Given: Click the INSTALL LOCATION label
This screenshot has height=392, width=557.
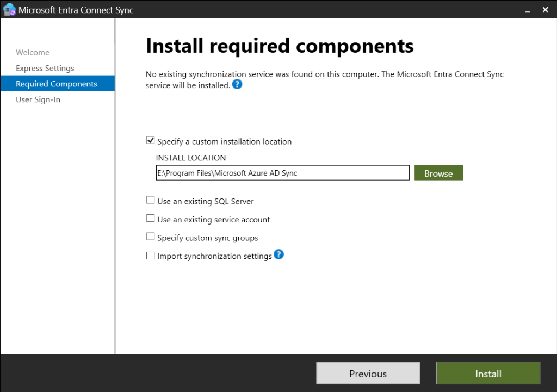Looking at the screenshot, I should tap(191, 158).
